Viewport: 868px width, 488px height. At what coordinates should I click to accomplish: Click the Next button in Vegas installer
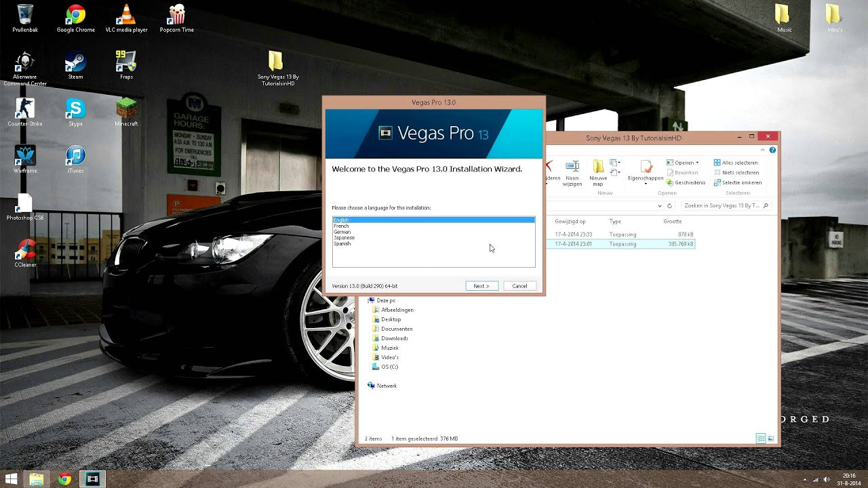(481, 286)
